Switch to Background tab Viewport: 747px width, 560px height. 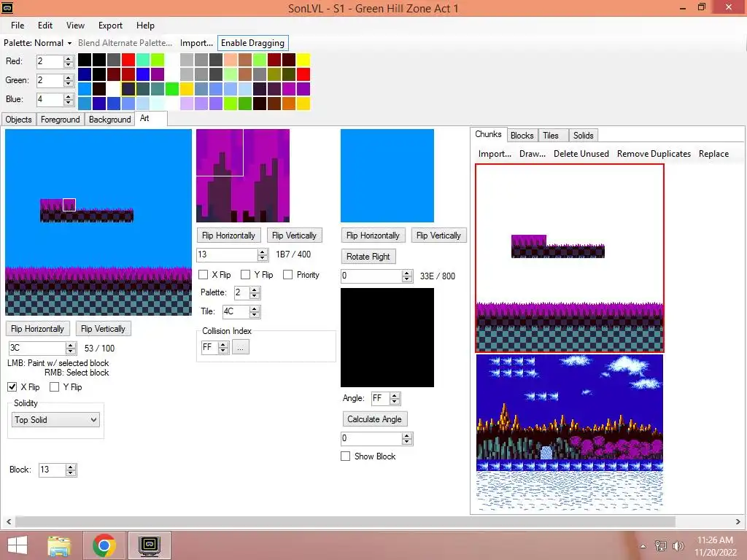[109, 120]
